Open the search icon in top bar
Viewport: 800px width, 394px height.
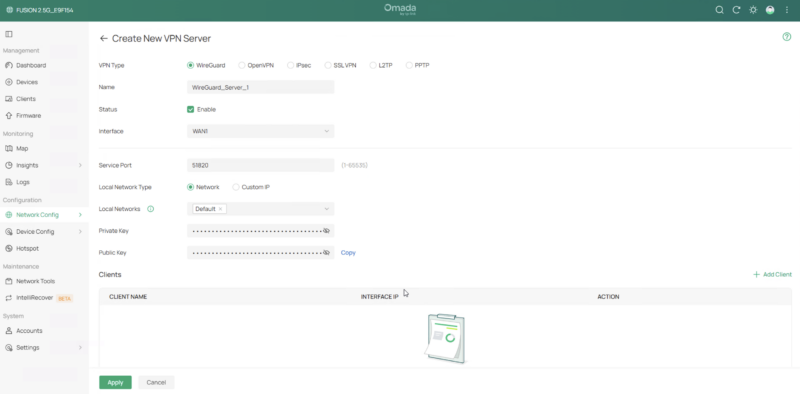[x=719, y=10]
